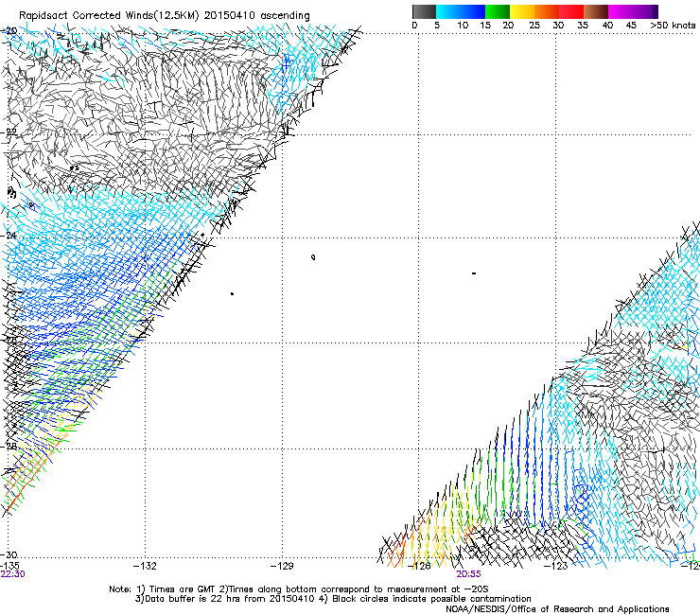Click the gray 0-5 knots color swatch

click(x=424, y=11)
